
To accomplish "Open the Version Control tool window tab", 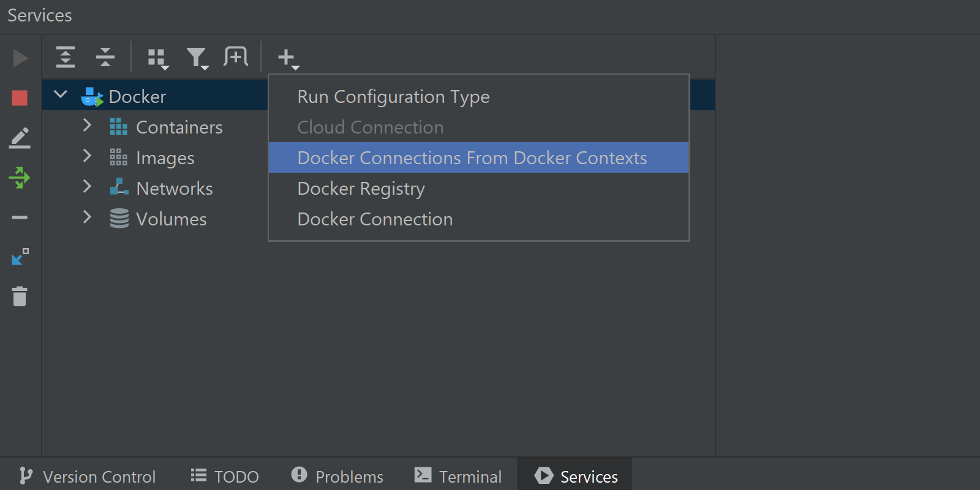I will 87,477.
